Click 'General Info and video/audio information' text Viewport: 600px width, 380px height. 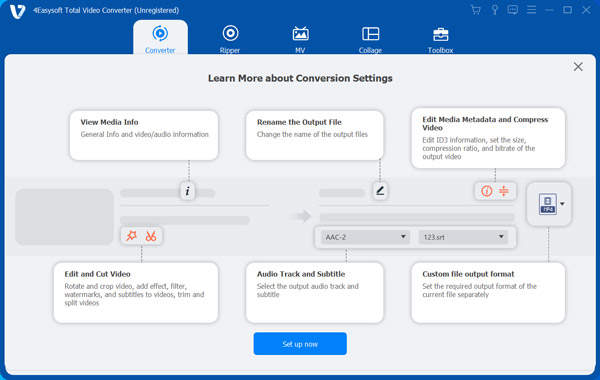pos(144,134)
